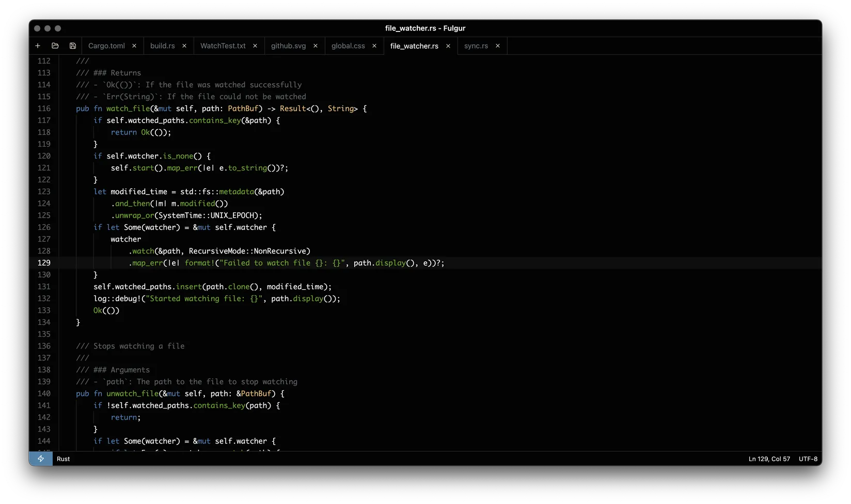Close the Cargo.toml tab

pos(134,46)
